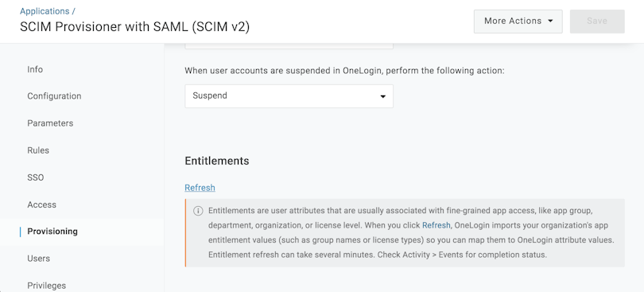Switch to the Configuration tab
Viewport: 644px width, 292px height.
coord(54,96)
